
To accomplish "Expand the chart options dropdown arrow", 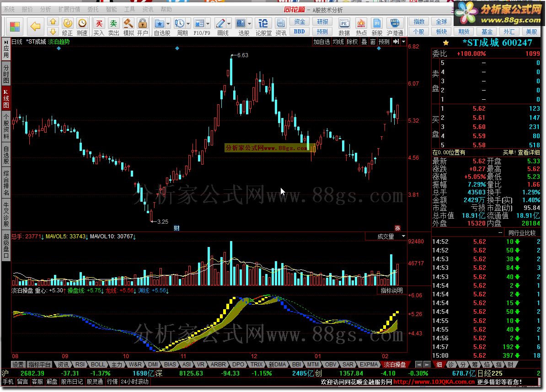I will (404, 42).
